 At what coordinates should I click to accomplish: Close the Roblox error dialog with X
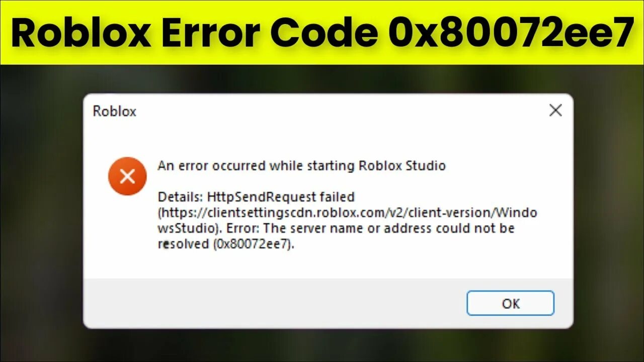point(555,111)
